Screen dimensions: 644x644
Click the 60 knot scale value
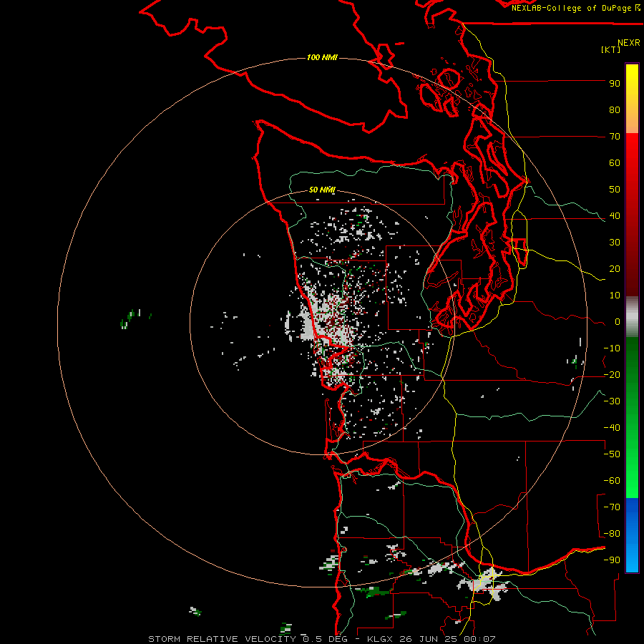click(x=615, y=163)
